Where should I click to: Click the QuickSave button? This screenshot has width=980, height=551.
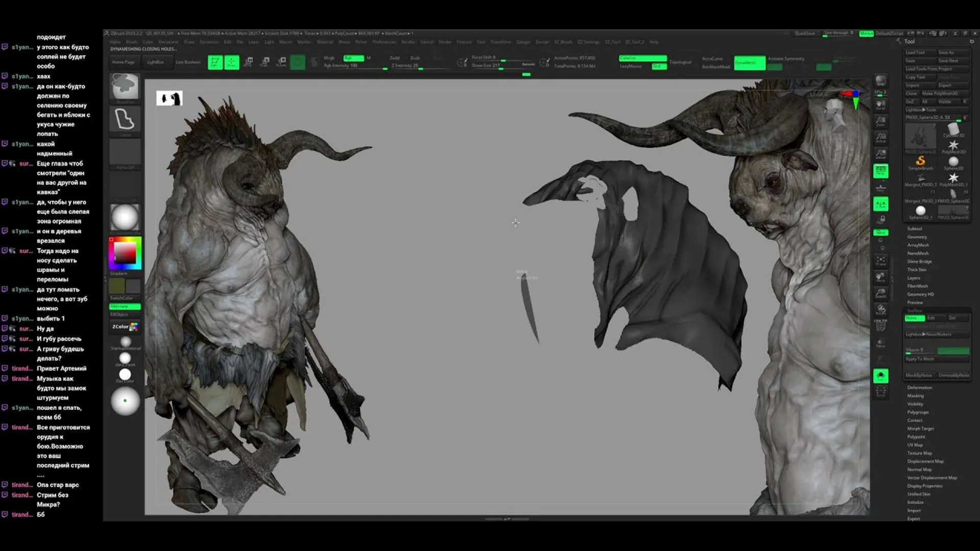pyautogui.click(x=804, y=33)
